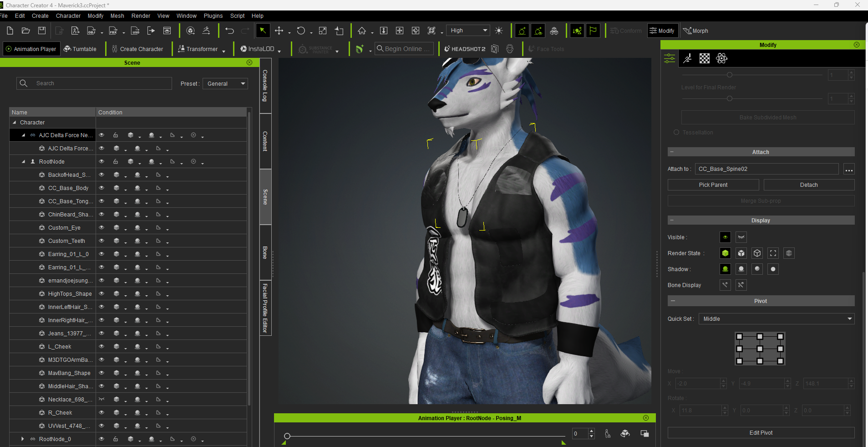868x447 pixels.
Task: Click the Home camera view icon
Action: [362, 31]
